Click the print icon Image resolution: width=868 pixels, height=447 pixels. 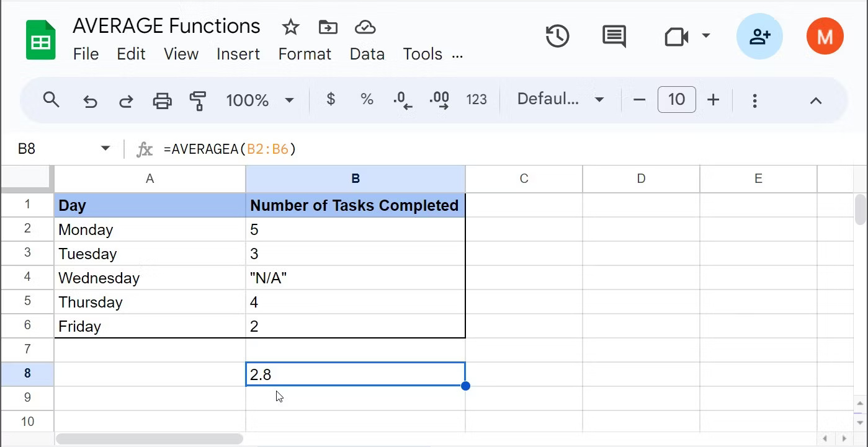(x=162, y=100)
